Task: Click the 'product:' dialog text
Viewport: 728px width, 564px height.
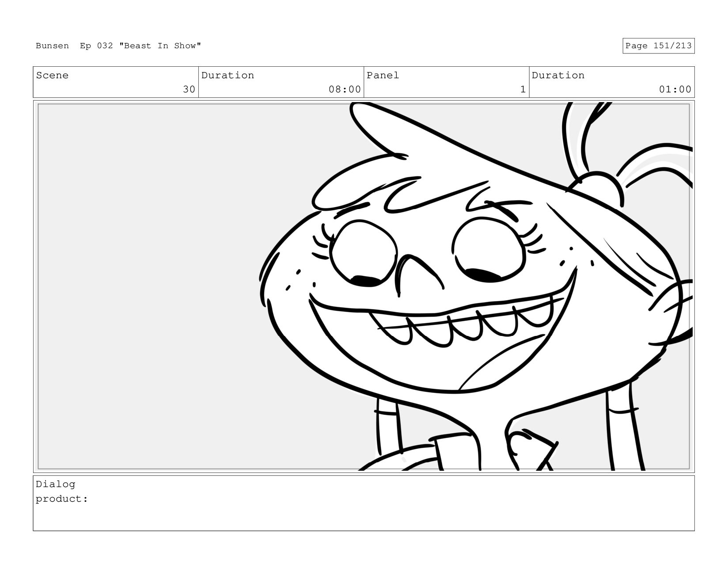Action: [62, 499]
